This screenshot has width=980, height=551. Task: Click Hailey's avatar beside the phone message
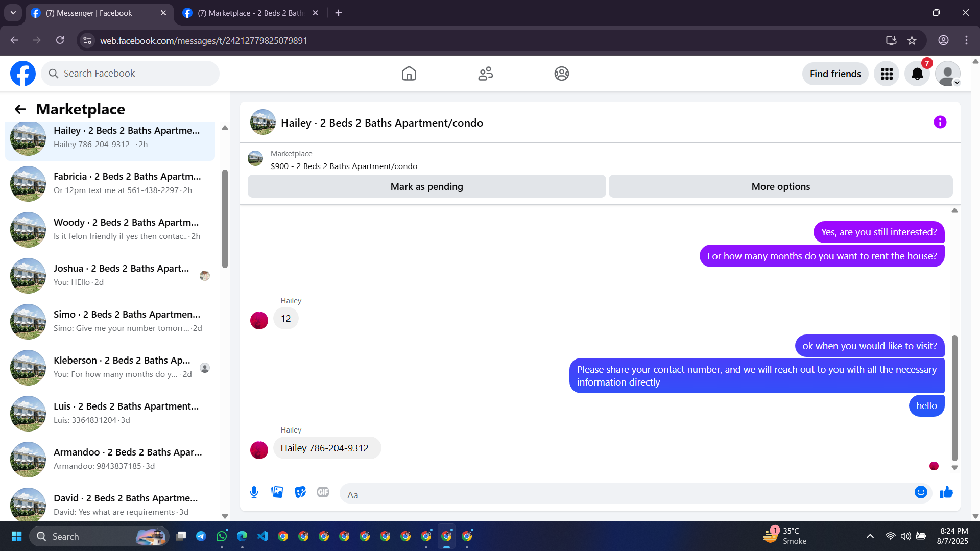coord(259,450)
